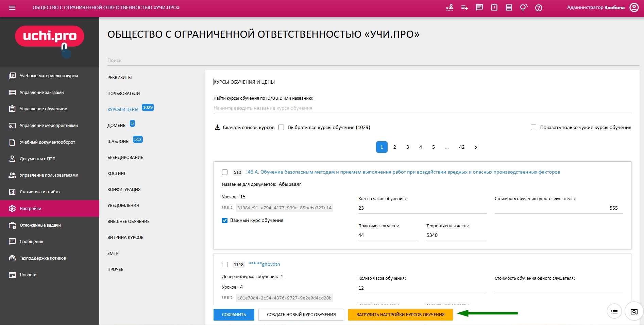644x325 pixels.
Task: Click the round list button at bottom right
Action: (614, 311)
